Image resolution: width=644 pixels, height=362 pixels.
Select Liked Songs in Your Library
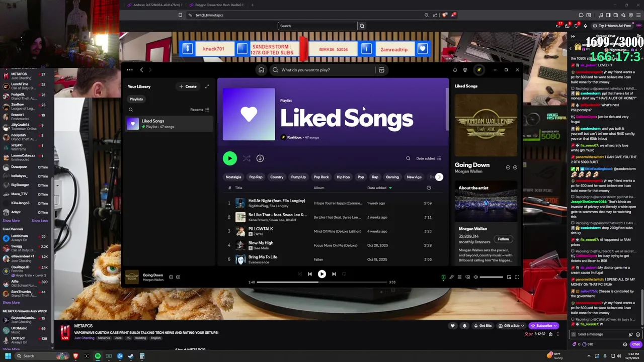(170, 124)
